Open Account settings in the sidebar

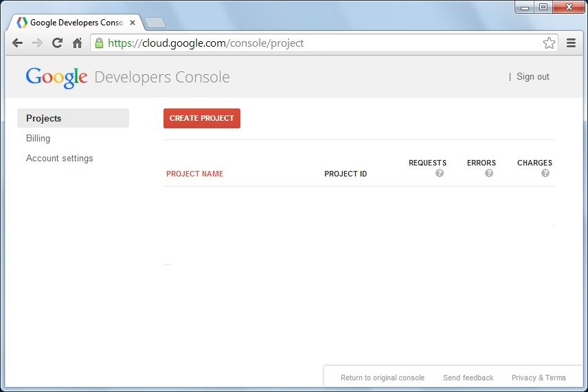point(59,158)
